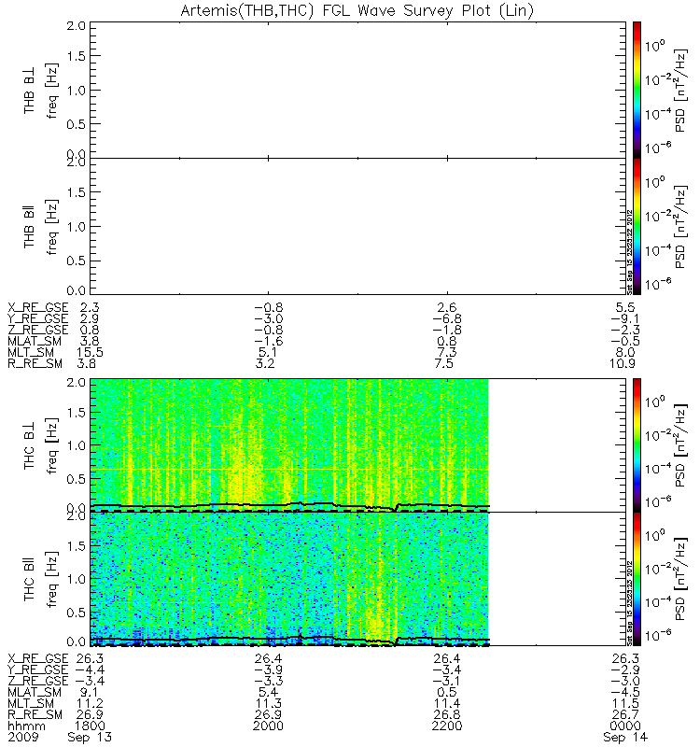The height and width of the screenshot is (747, 700).
Task: Click the 1.5 frequency tick on THB B⊥ axis
Action: click(76, 56)
